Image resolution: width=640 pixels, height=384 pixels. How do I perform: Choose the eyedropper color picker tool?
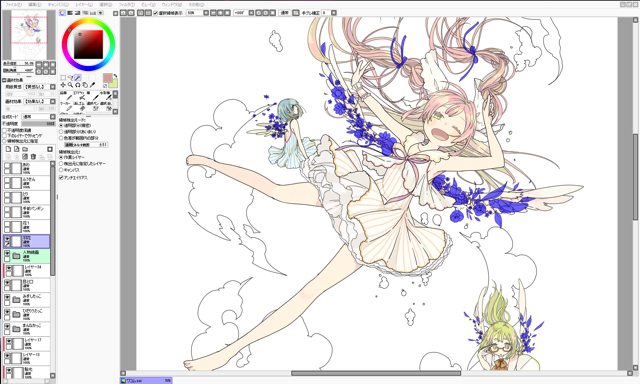[x=92, y=85]
